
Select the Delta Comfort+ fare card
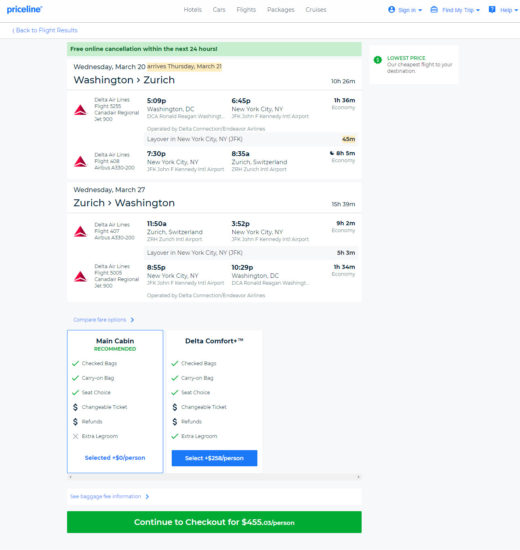click(214, 401)
